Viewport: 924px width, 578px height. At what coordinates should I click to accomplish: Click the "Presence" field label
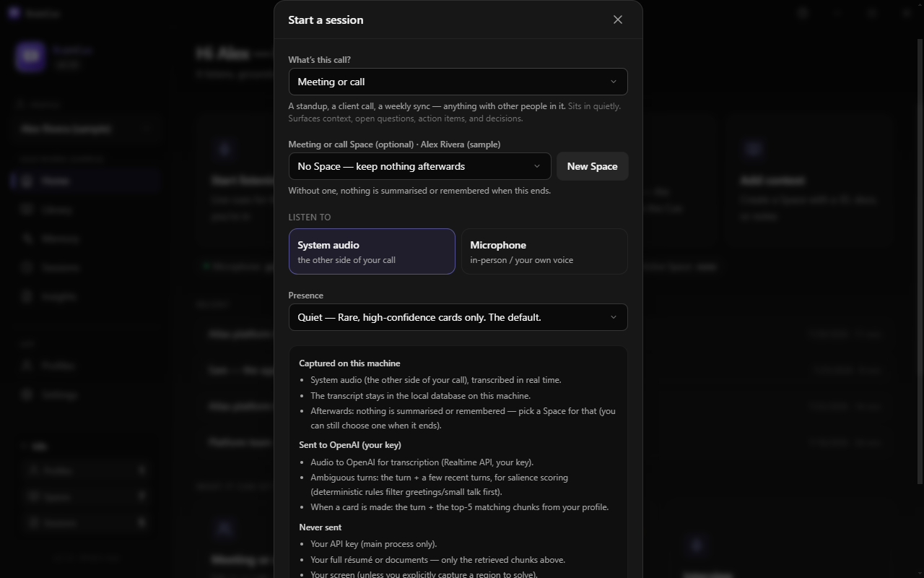pos(305,296)
